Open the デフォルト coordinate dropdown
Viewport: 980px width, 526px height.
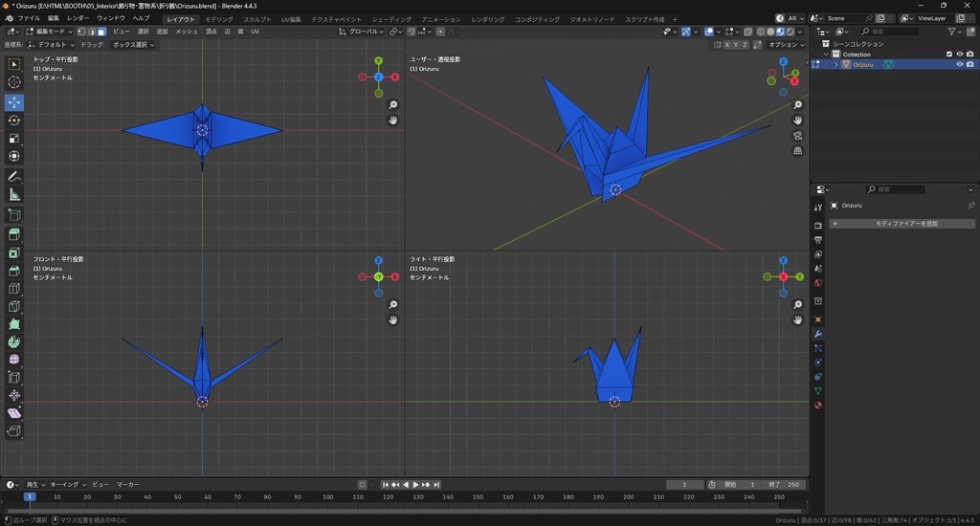click(52, 45)
